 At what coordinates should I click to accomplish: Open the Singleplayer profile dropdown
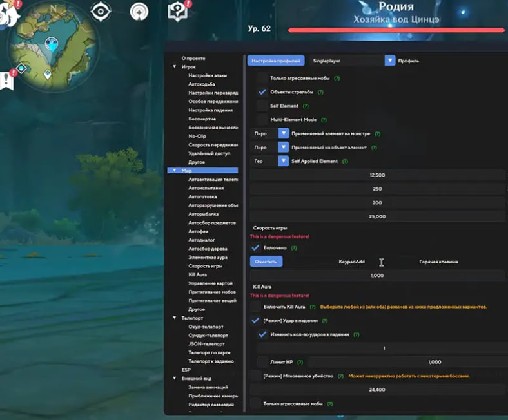click(389, 61)
